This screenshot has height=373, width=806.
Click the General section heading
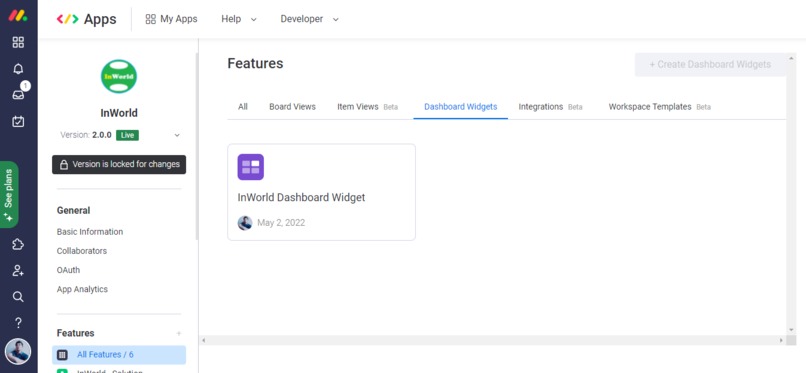[74, 211]
